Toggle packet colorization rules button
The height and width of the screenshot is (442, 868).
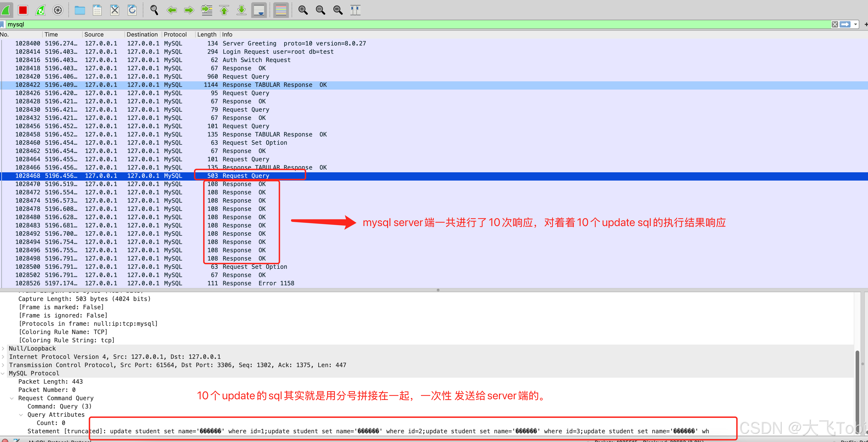[x=281, y=10]
